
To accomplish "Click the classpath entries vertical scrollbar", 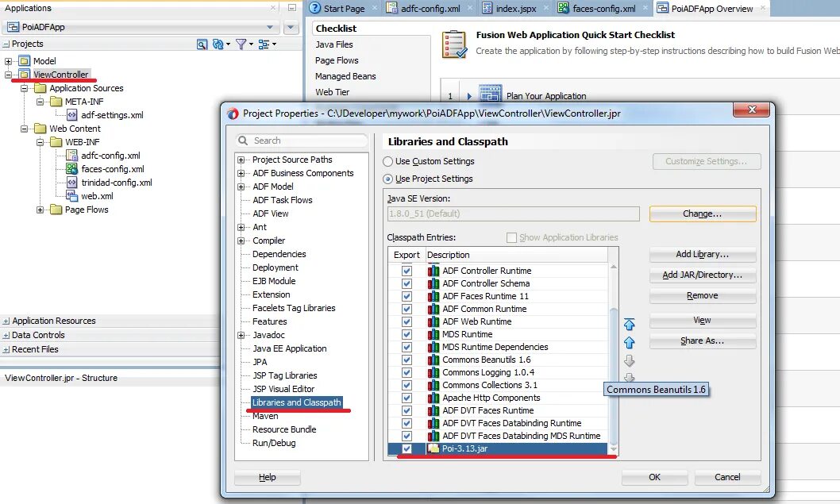I will click(x=614, y=360).
